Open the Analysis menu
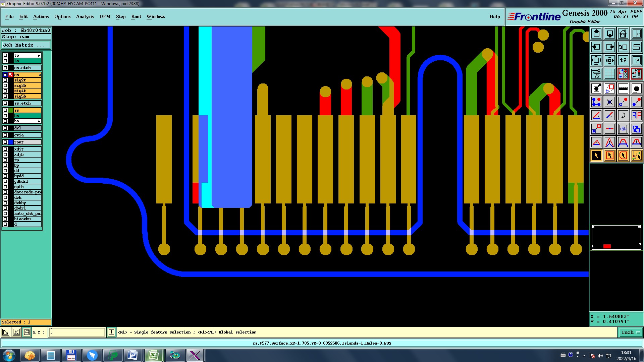644x362 pixels. 85,16
